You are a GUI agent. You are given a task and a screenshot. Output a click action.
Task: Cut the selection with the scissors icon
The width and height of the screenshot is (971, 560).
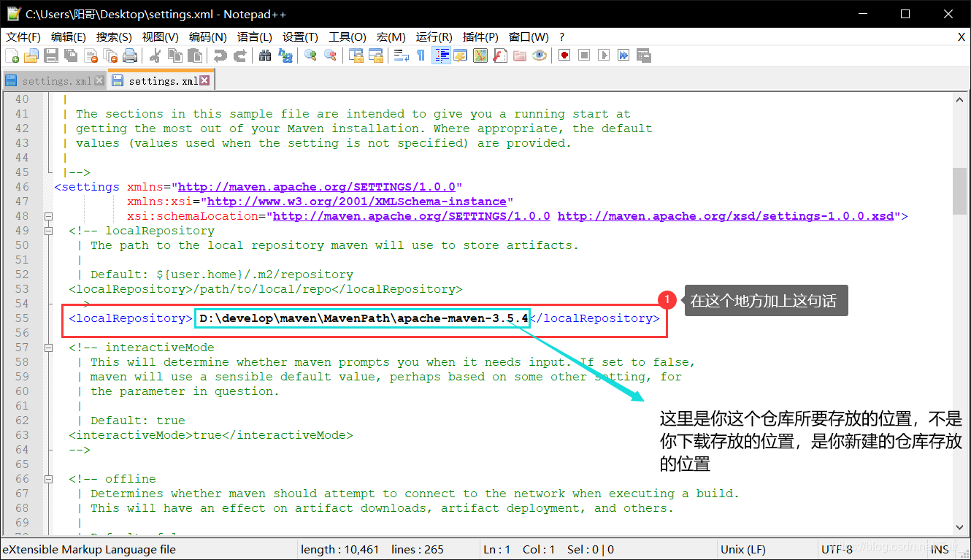click(155, 55)
